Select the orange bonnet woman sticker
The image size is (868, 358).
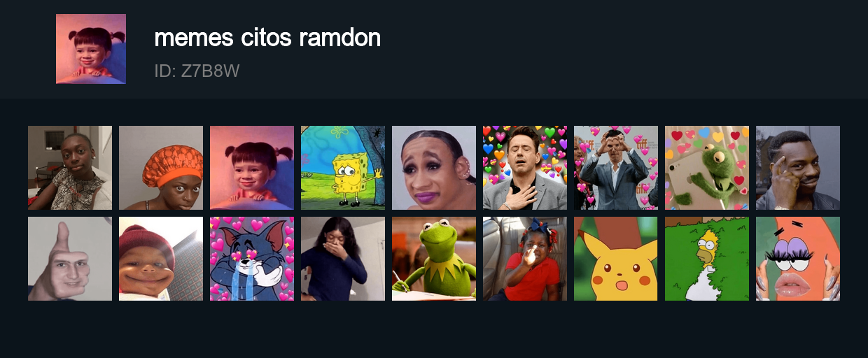click(161, 168)
